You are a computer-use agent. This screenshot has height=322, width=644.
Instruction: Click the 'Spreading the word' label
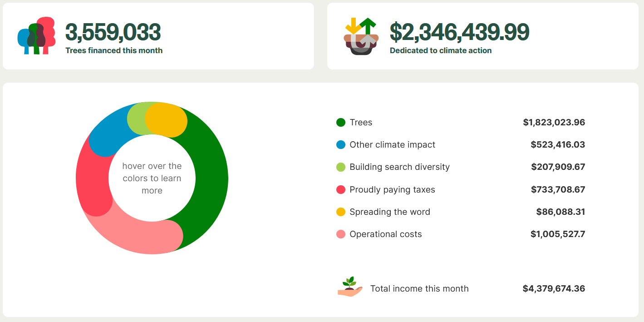(389, 212)
